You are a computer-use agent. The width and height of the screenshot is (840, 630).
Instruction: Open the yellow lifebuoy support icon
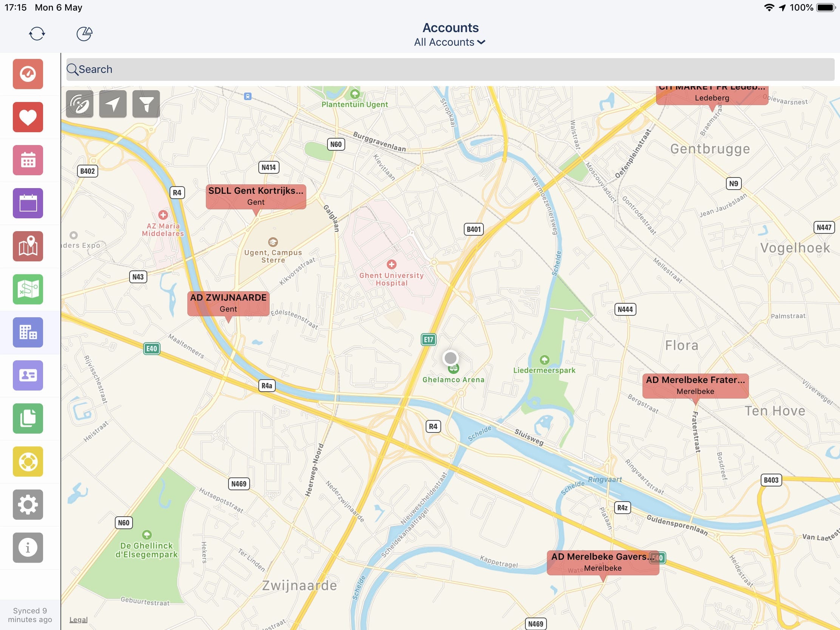pyautogui.click(x=28, y=462)
